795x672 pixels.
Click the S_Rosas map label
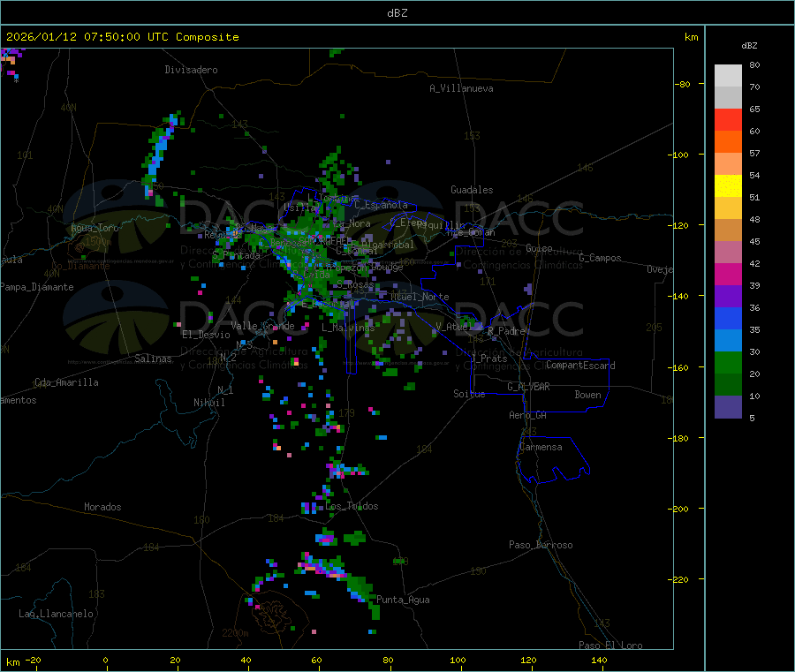[x=354, y=285]
